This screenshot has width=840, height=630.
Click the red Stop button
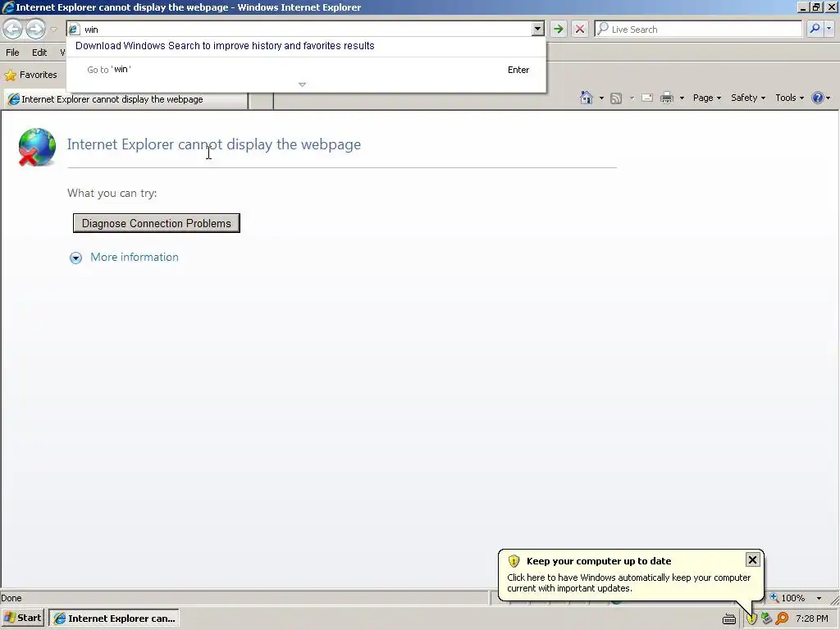coord(580,29)
